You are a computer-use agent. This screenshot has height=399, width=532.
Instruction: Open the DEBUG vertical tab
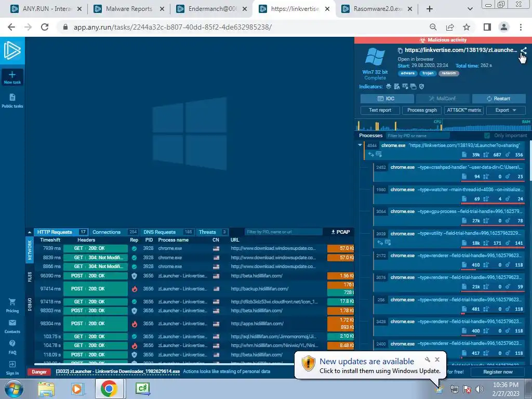click(x=30, y=304)
